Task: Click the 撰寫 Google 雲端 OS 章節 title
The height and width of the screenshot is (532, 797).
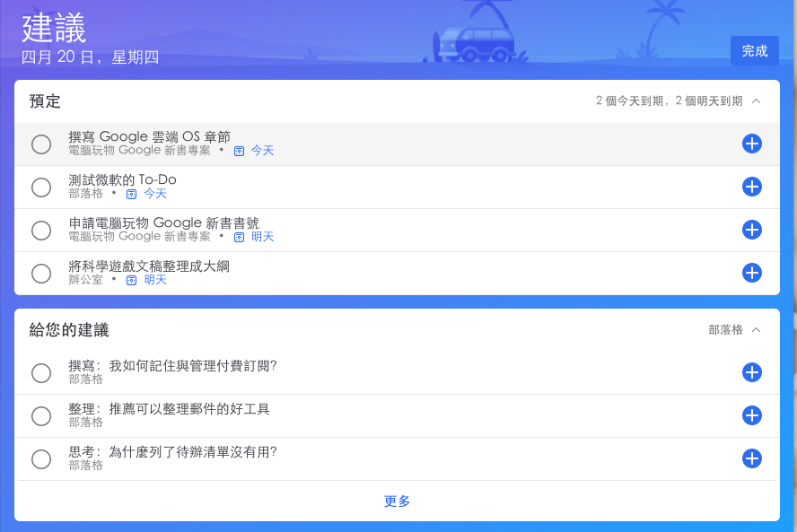Action: click(x=149, y=136)
